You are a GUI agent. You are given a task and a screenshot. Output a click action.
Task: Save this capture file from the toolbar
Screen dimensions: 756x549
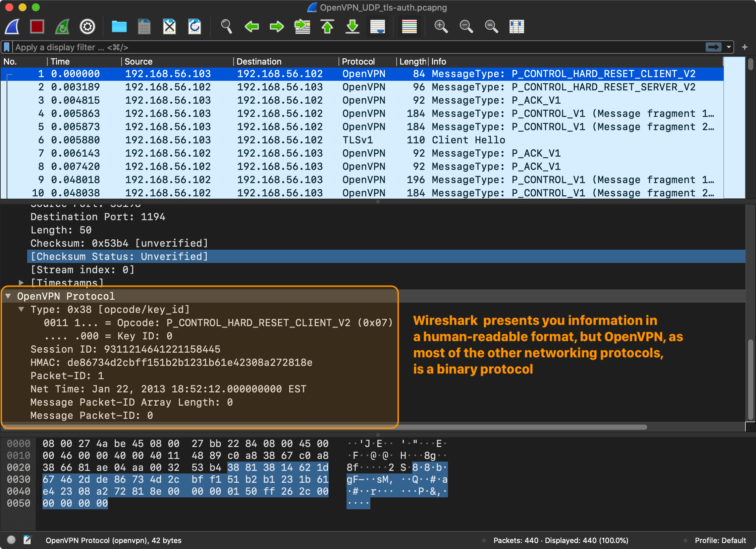click(x=144, y=26)
